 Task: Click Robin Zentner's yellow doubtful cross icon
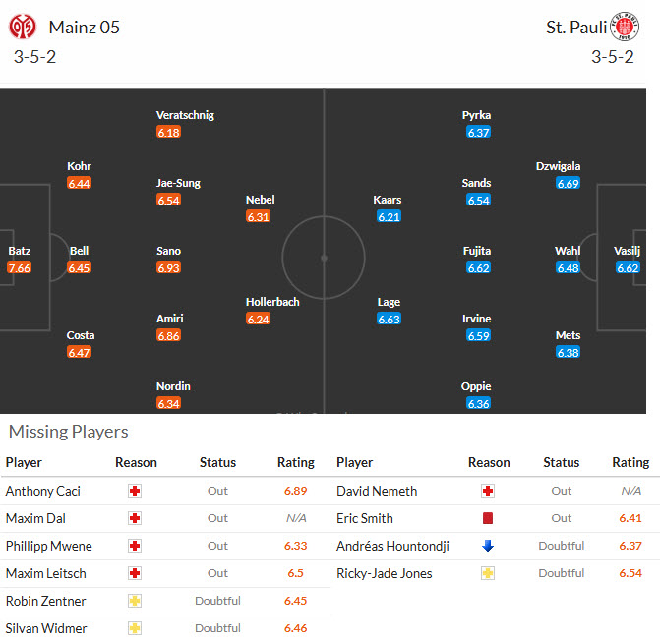[135, 601]
